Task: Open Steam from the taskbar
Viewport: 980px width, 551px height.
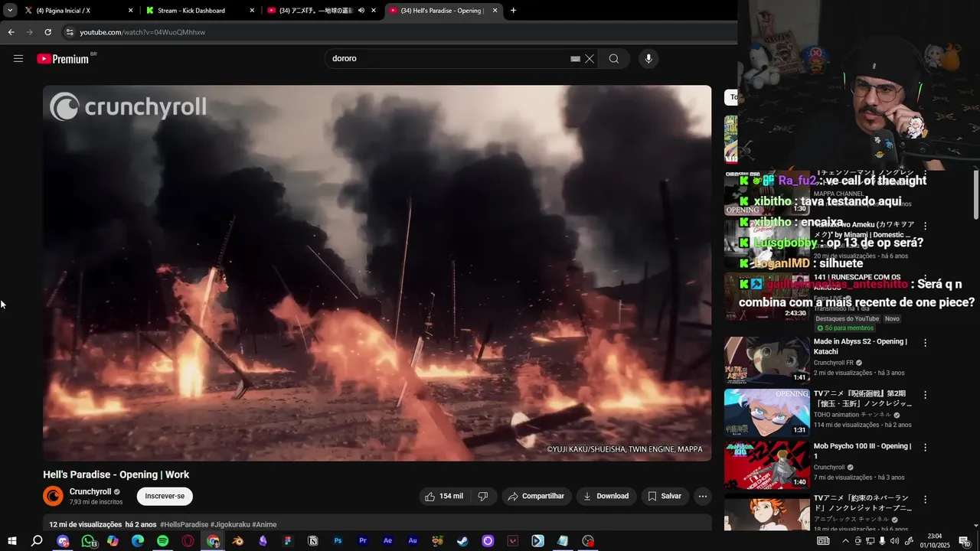Action: (x=462, y=541)
